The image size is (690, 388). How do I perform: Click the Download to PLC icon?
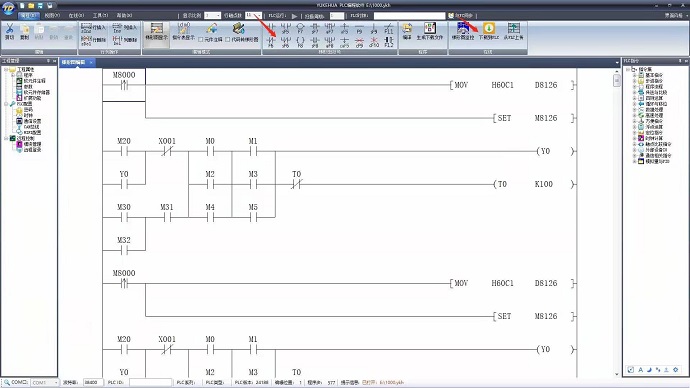[x=488, y=31]
